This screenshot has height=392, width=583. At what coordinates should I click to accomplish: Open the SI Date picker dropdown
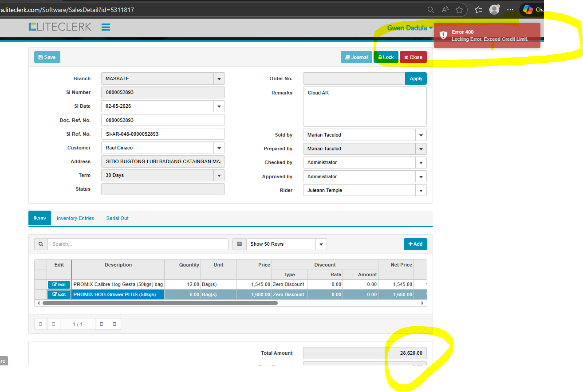click(x=219, y=106)
